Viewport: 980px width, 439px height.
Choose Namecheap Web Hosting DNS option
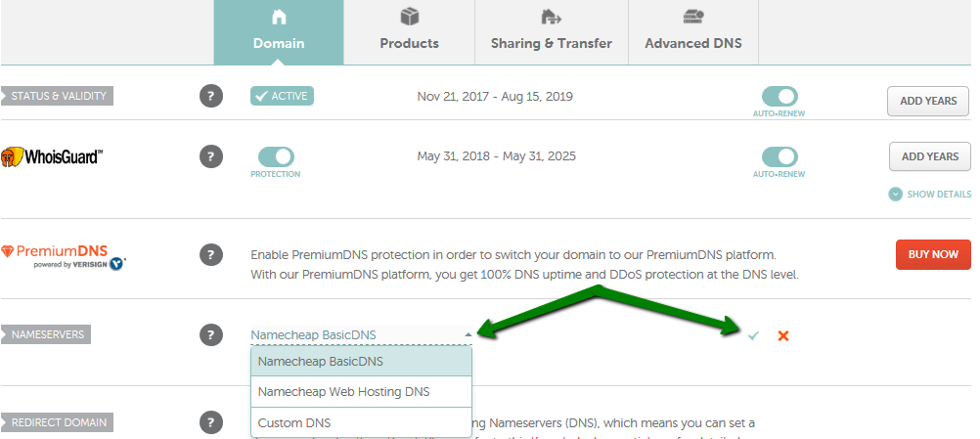point(361,392)
